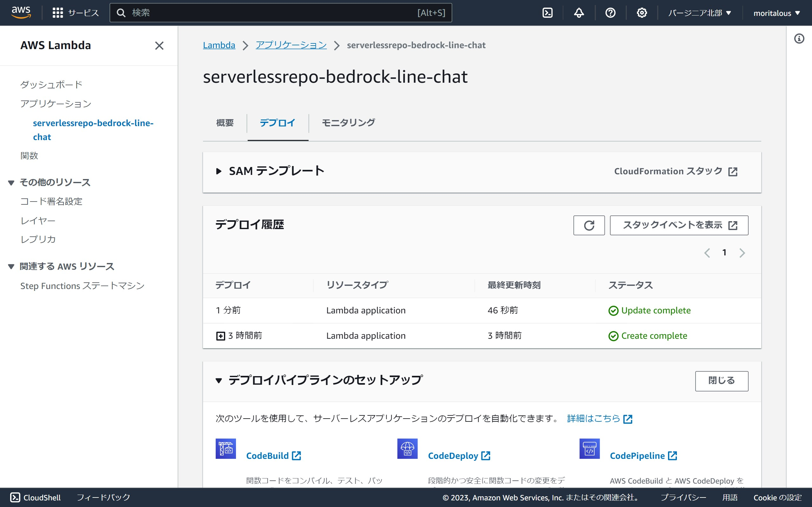
Task: Click the refresh button in deploy history
Action: 589,225
